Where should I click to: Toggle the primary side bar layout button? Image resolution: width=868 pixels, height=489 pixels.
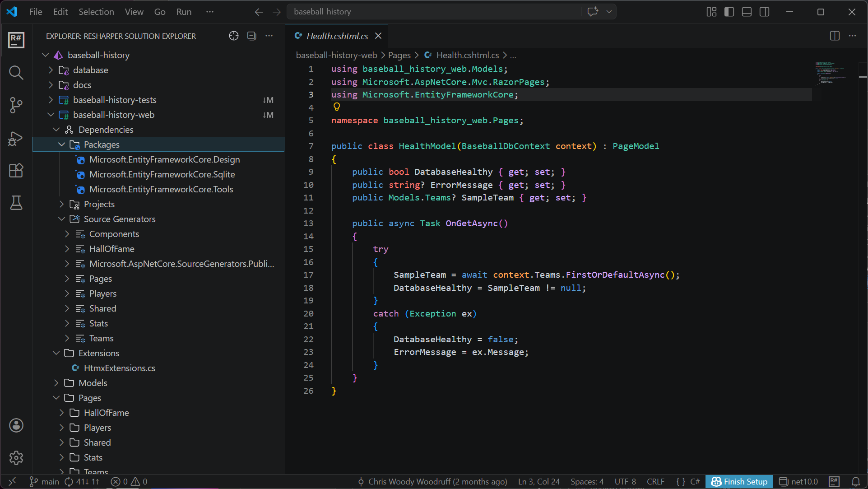(x=729, y=12)
